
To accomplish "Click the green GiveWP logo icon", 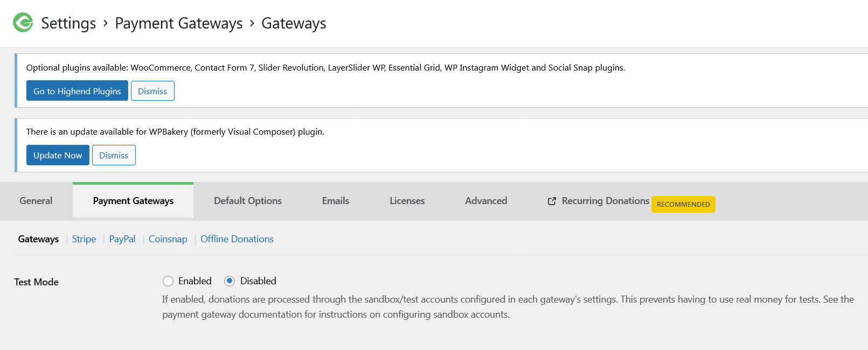I will (x=23, y=23).
